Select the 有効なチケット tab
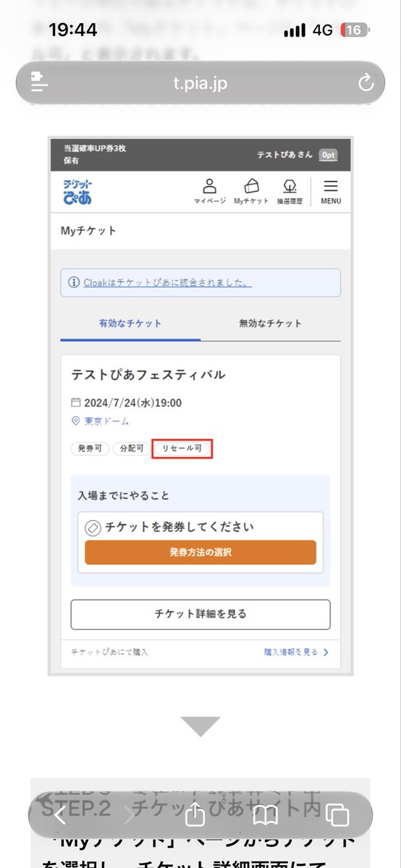This screenshot has height=868, width=401. tap(130, 323)
